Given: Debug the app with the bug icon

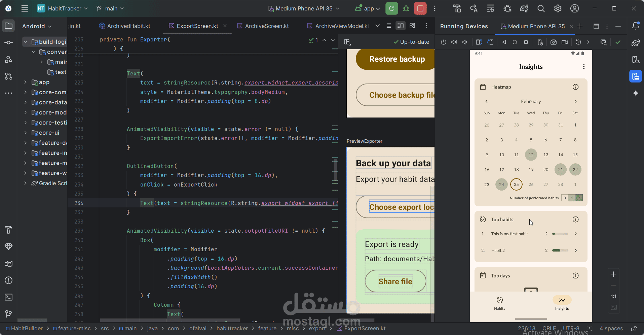Looking at the screenshot, I should click(406, 8).
